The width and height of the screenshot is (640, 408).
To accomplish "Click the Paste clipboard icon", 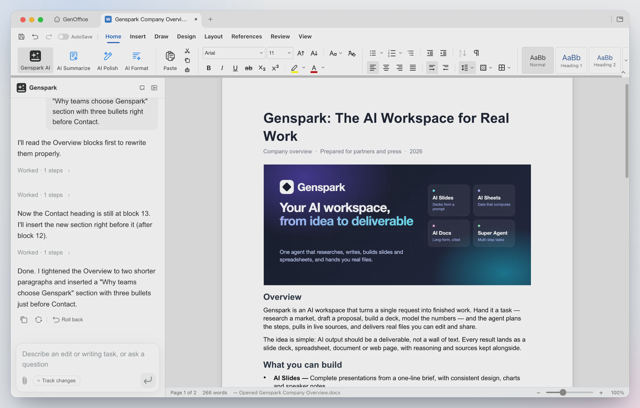I will pos(170,56).
